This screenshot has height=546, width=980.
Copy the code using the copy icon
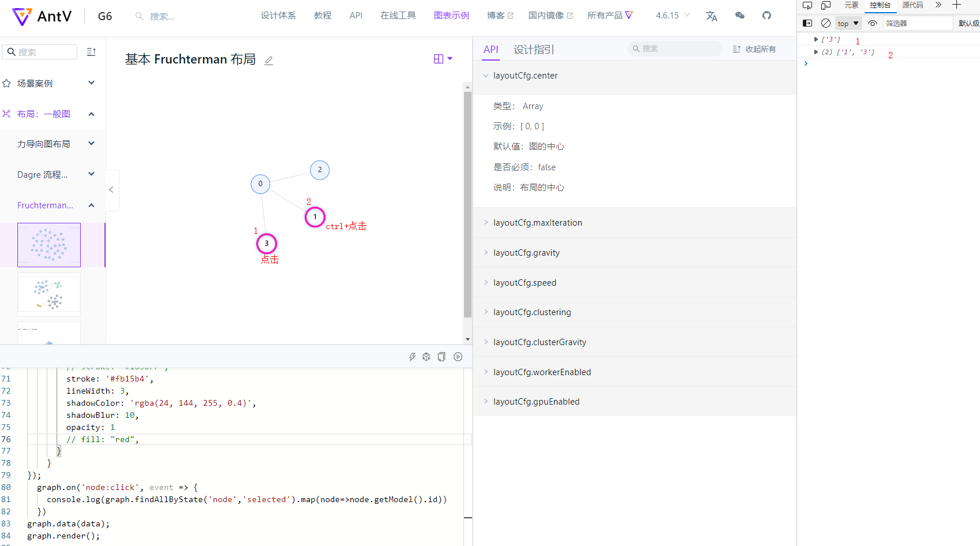click(x=442, y=356)
